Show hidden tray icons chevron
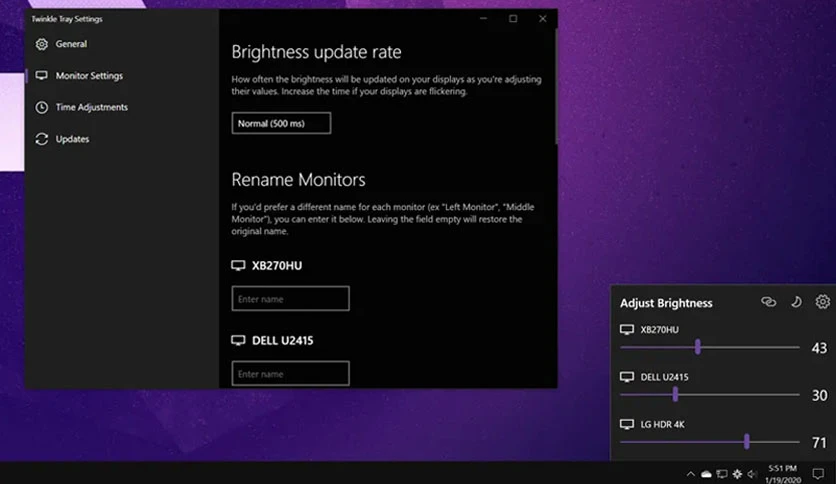The image size is (836, 484). (x=690, y=474)
